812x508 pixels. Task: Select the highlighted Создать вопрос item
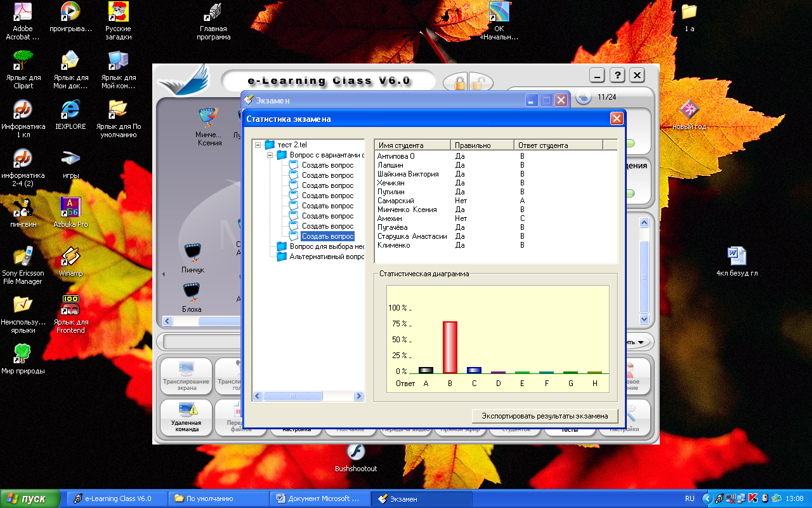pyautogui.click(x=327, y=236)
